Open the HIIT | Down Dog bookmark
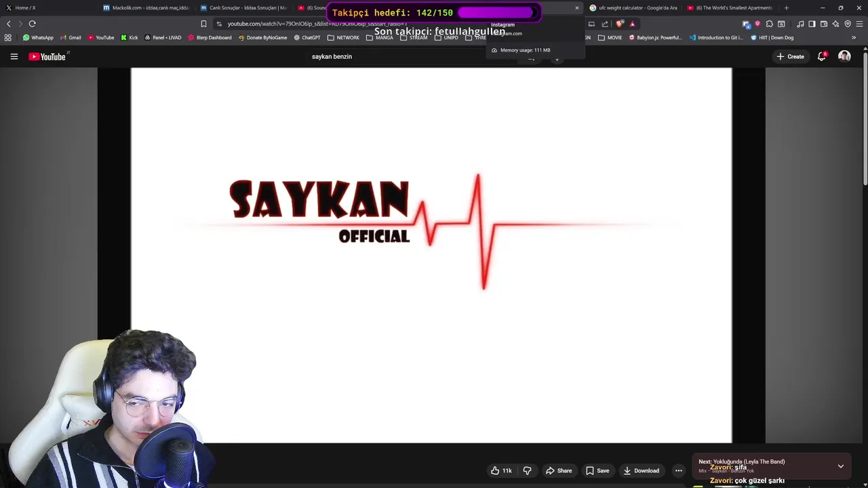 (x=772, y=37)
